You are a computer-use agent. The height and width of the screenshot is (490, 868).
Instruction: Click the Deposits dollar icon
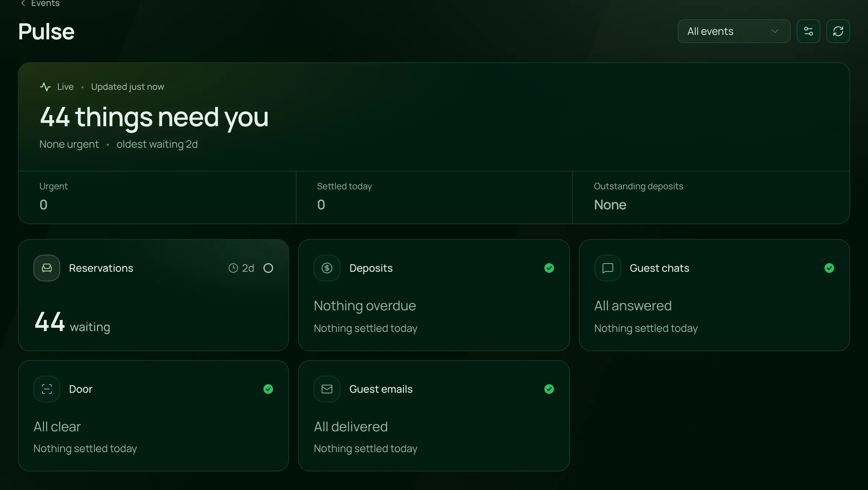click(327, 268)
